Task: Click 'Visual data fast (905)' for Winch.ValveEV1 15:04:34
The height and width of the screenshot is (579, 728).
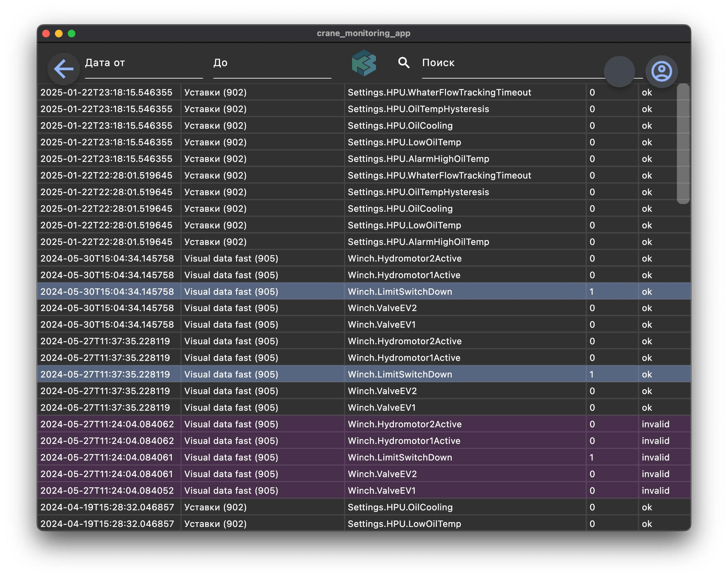Action: point(231,324)
